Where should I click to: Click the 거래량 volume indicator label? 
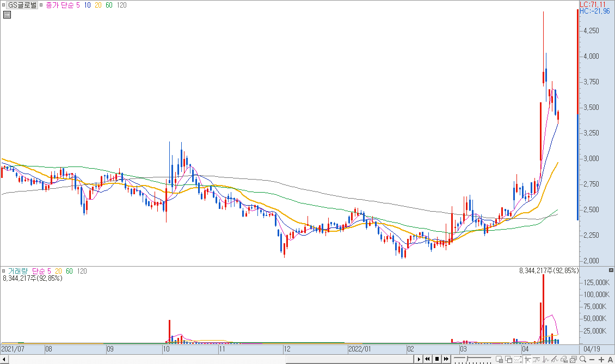18,271
